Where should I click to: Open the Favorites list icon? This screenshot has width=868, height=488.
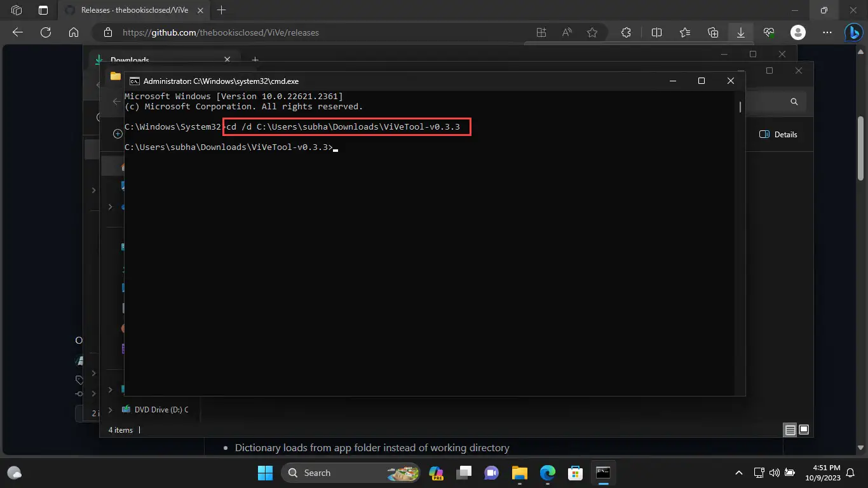[685, 32]
